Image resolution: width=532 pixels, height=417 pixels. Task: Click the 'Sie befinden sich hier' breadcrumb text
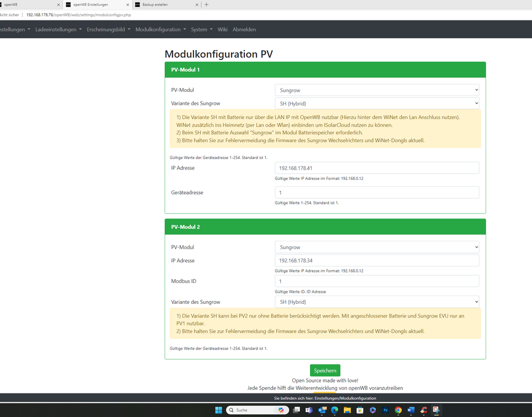click(x=325, y=398)
